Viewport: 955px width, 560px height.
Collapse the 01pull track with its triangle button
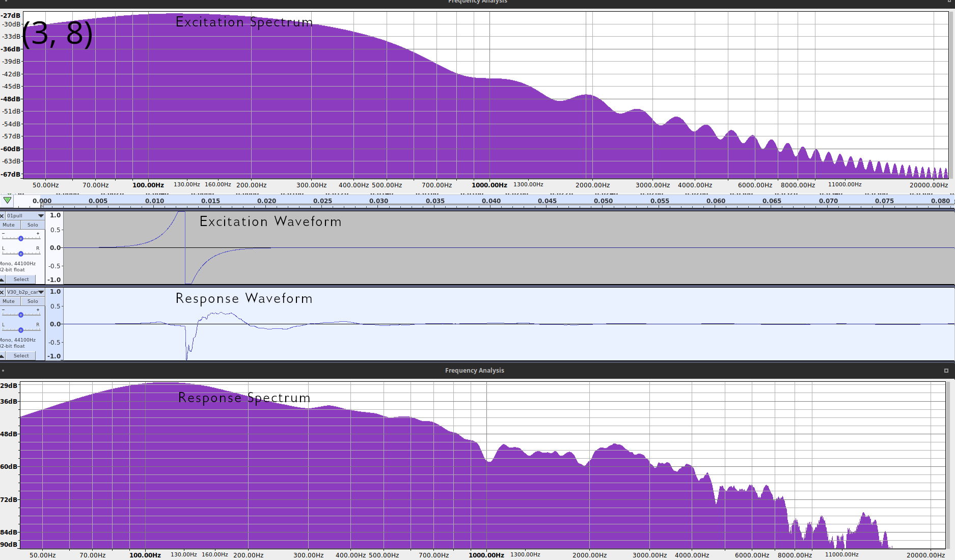(x=3, y=279)
